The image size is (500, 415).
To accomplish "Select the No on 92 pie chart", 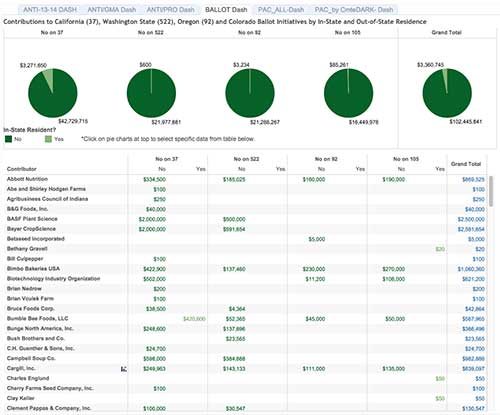I will (x=250, y=93).
